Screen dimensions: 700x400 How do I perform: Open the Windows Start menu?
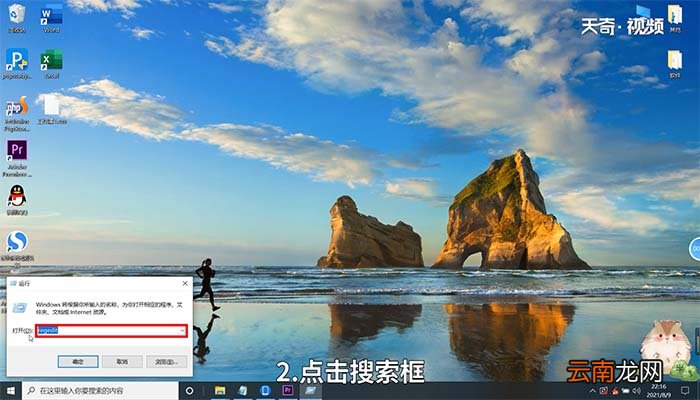(11, 391)
